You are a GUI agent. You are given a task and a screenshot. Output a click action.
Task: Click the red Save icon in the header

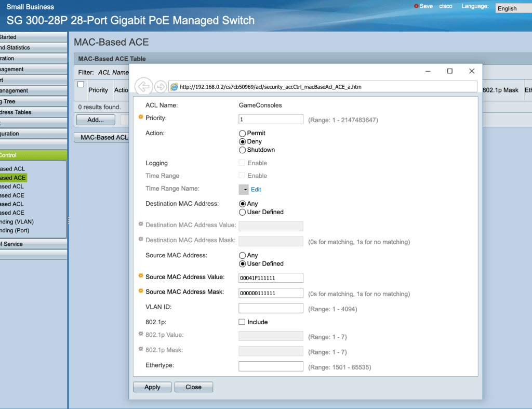pyautogui.click(x=416, y=6)
